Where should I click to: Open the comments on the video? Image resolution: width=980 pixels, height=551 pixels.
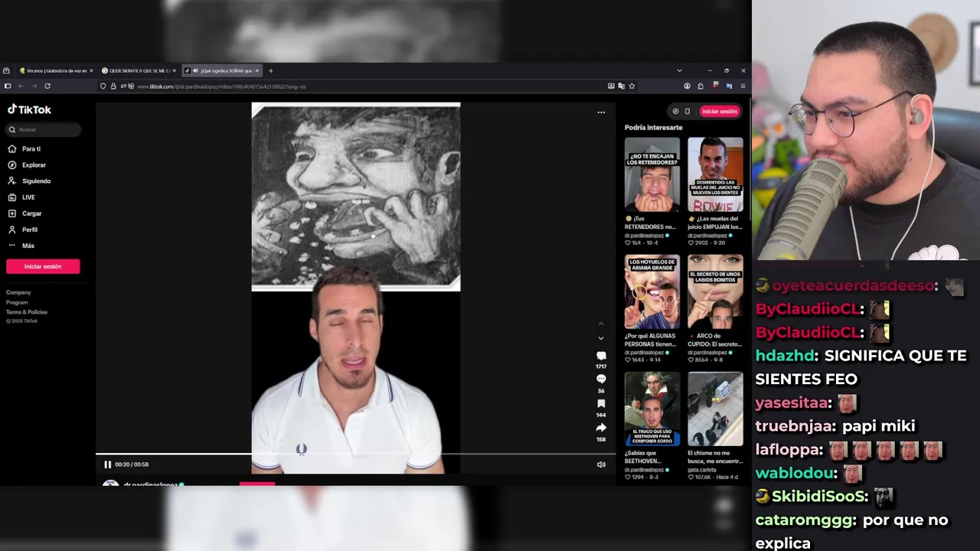(601, 379)
